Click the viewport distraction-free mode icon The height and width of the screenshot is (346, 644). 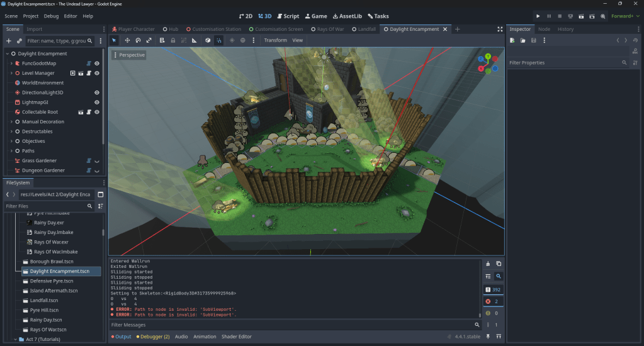point(500,29)
